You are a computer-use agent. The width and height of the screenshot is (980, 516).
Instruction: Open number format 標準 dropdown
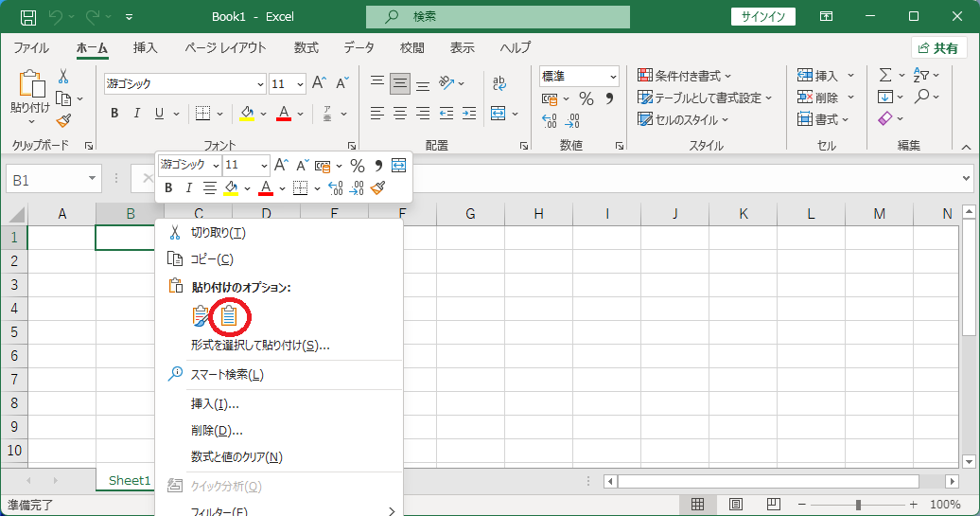613,77
